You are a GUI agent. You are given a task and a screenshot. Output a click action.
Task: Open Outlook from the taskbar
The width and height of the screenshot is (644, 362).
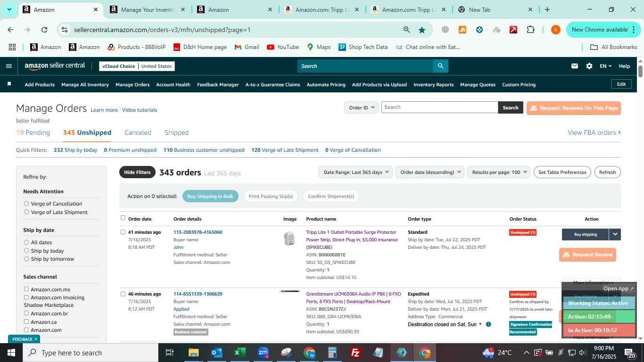pyautogui.click(x=216, y=353)
